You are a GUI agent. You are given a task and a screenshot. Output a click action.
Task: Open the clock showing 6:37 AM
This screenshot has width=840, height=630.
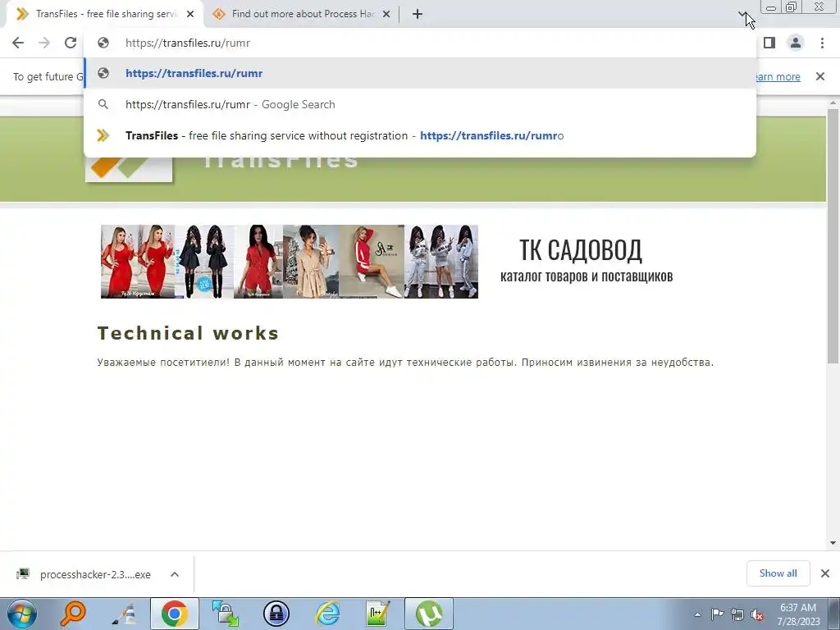(798, 614)
